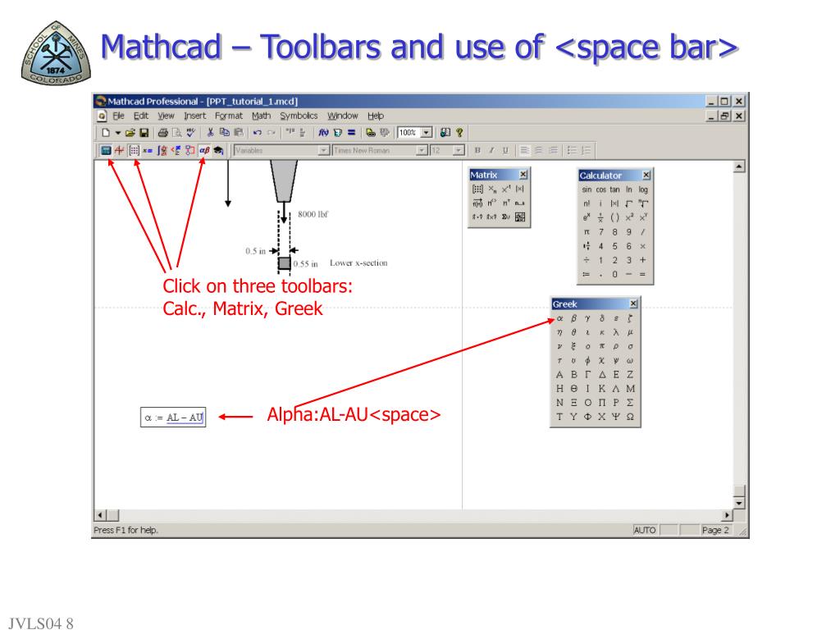Open the Evaluation toolbar icon
The height and width of the screenshot is (630, 840).
coord(148,151)
